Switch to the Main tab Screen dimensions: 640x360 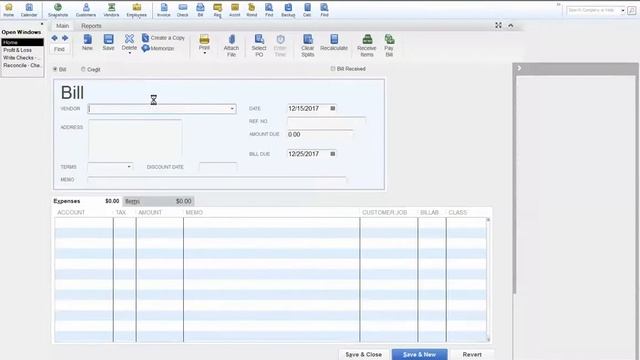coord(62,26)
